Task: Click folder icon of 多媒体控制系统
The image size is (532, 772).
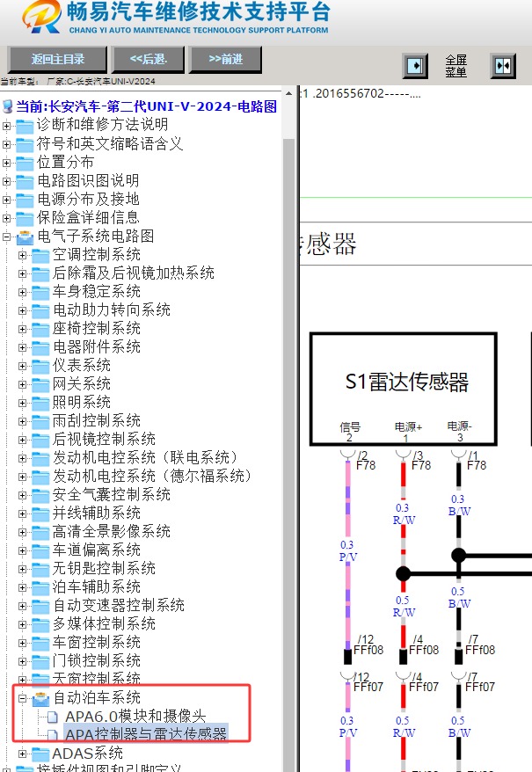Action: (x=40, y=624)
